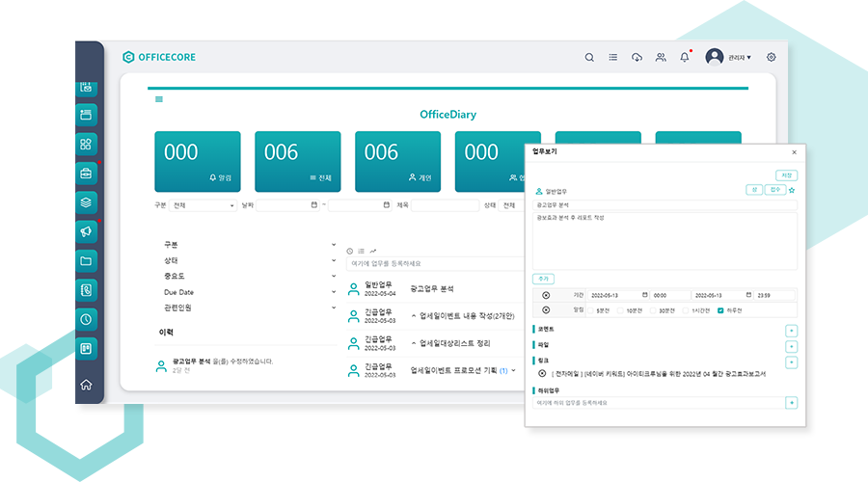This screenshot has height=482, width=868.
Task: Go to home via sidebar icon
Action: [87, 385]
